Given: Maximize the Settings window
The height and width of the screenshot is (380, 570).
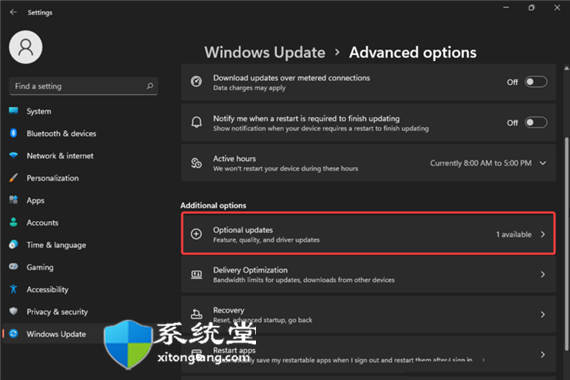Looking at the screenshot, I should click(531, 7).
